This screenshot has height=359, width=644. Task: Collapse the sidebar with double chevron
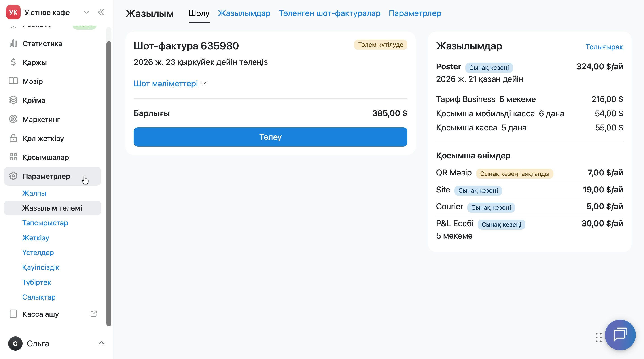101,13
